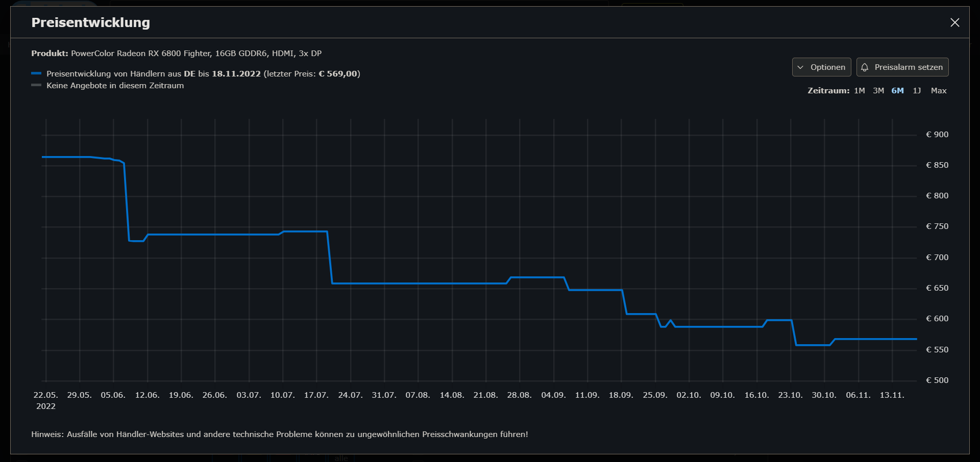The width and height of the screenshot is (980, 462).
Task: Keep the 6M period selected
Action: pyautogui.click(x=897, y=90)
